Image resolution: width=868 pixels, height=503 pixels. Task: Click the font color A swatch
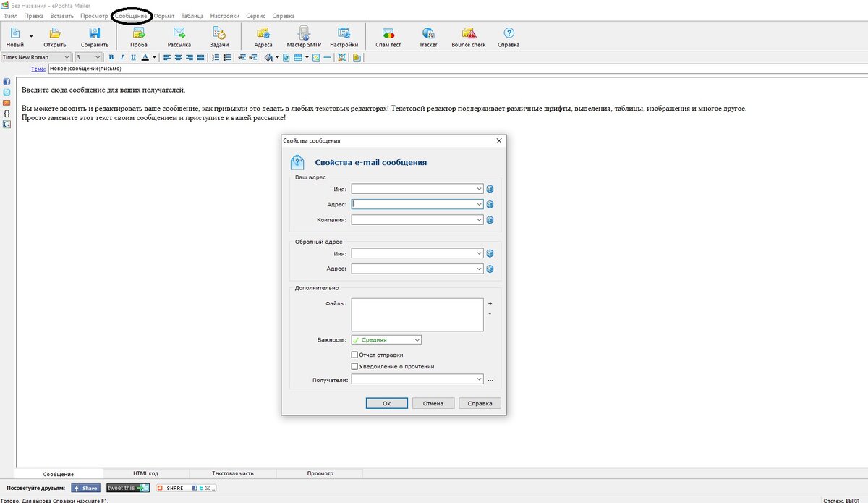pos(145,57)
